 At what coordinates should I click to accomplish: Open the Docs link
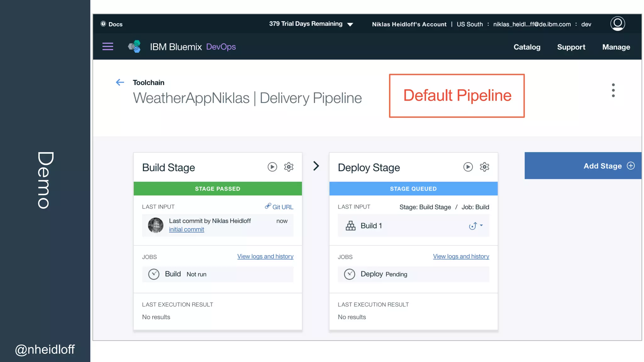pyautogui.click(x=115, y=24)
